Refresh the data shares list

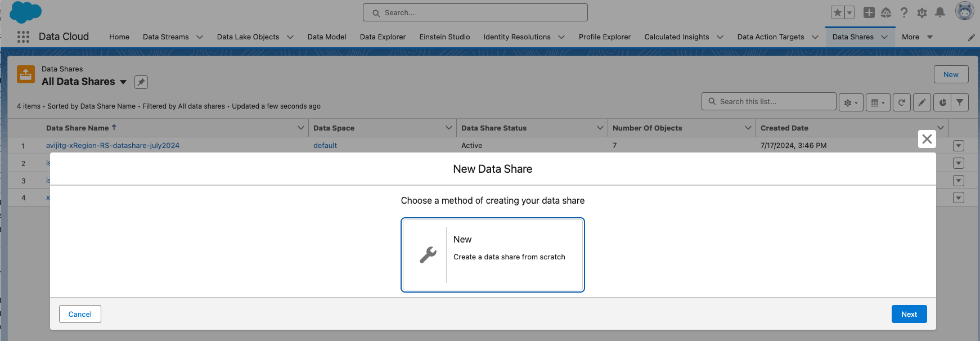[901, 102]
